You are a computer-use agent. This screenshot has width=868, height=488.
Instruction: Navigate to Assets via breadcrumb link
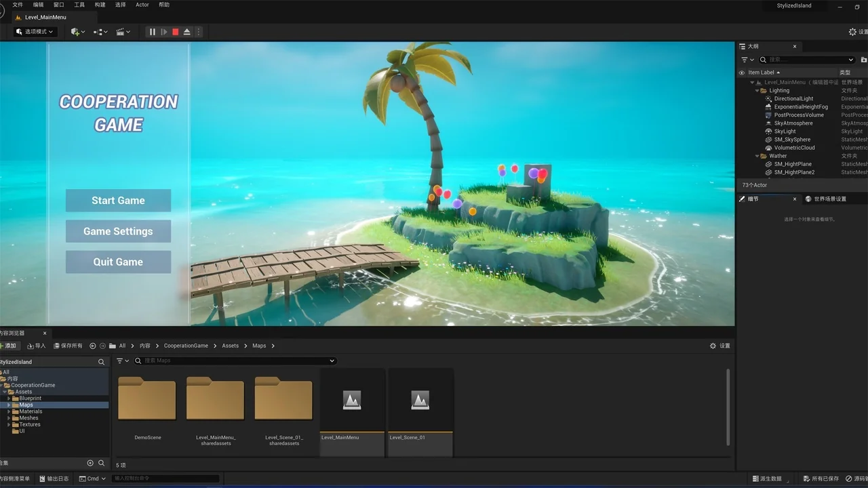230,346
